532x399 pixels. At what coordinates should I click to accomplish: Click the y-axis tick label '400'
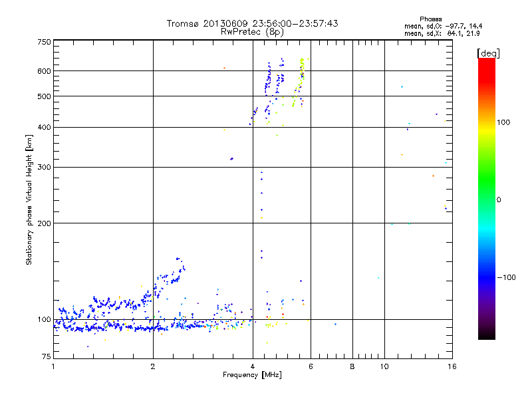[x=44, y=127]
